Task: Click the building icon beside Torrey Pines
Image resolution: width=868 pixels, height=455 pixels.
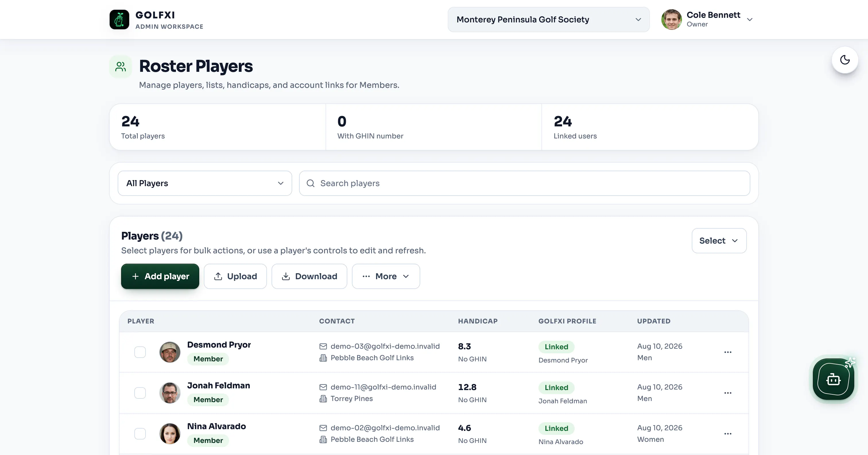Action: tap(323, 399)
